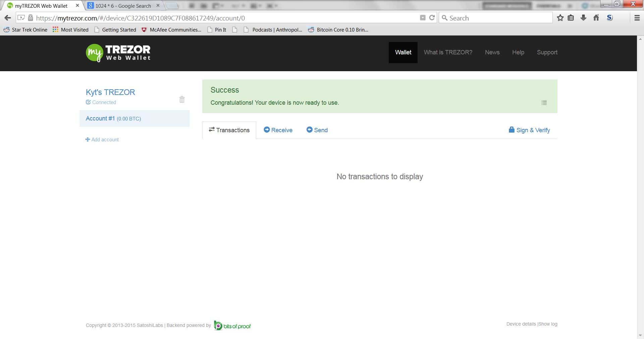Click the padlock site security icon
Viewport: 644px width, 339px height.
[x=30, y=18]
